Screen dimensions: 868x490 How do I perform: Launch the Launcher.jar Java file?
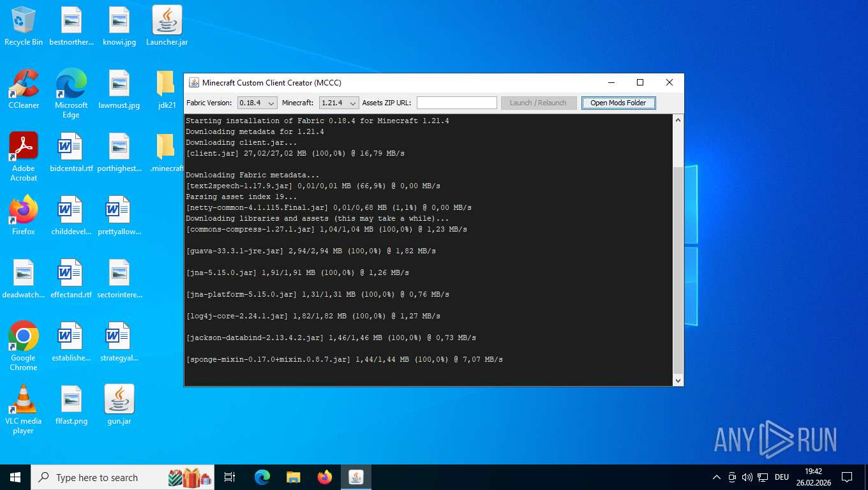pyautogui.click(x=167, y=26)
